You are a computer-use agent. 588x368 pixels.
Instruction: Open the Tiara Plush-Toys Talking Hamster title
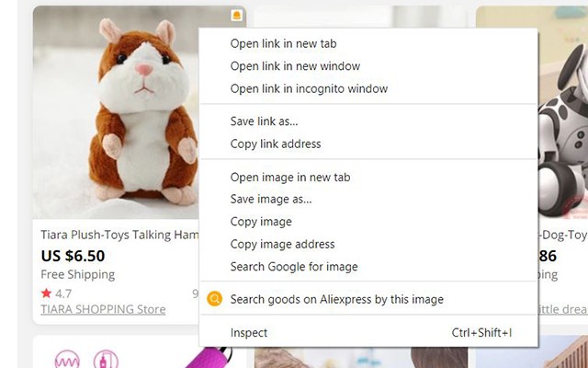tap(119, 236)
